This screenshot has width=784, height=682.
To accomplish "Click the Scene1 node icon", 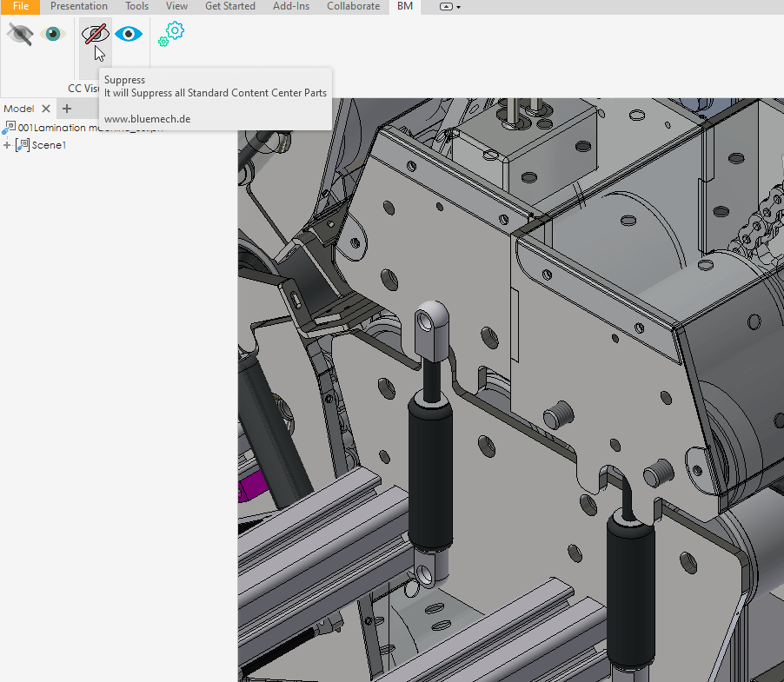I will (x=23, y=145).
